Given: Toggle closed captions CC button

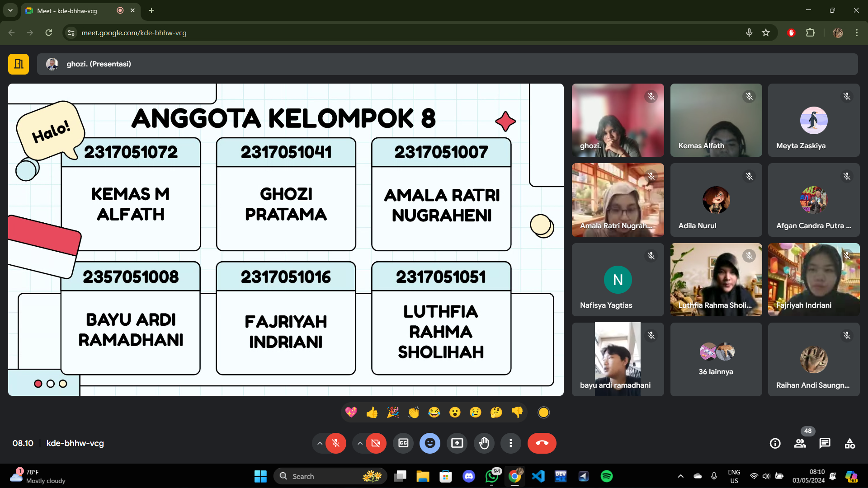Looking at the screenshot, I should pos(403,443).
